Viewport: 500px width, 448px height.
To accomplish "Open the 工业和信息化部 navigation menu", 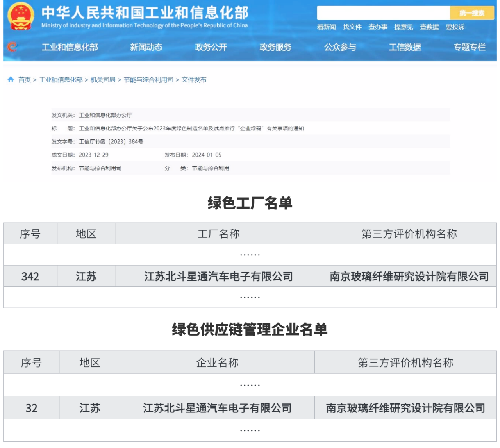I will coord(70,47).
